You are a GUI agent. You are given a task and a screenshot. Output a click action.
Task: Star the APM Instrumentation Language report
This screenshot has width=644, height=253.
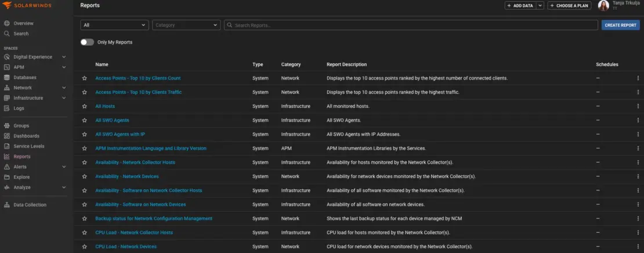click(85, 149)
